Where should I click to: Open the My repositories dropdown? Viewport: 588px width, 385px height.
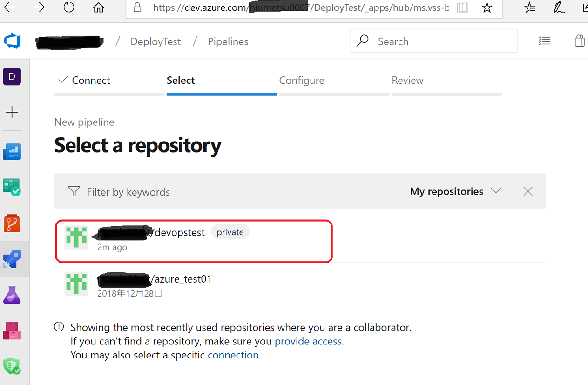[455, 191]
